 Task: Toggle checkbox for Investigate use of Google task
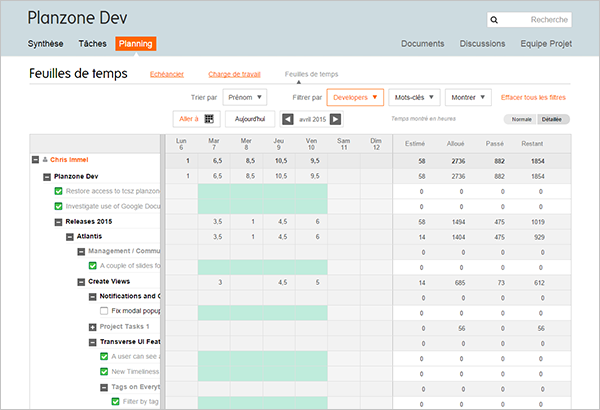click(58, 206)
